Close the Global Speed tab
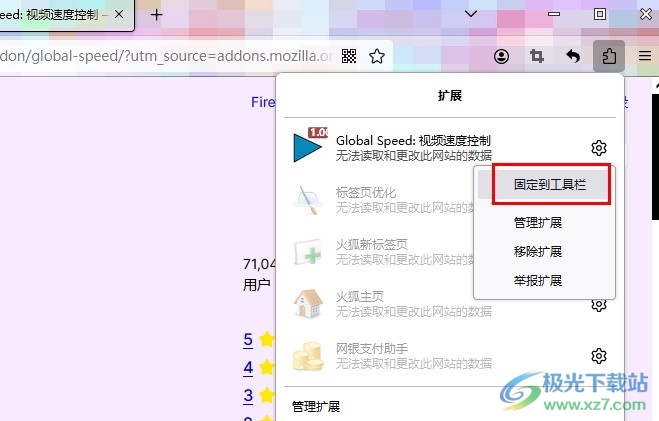The width and height of the screenshot is (659, 421). point(119,14)
